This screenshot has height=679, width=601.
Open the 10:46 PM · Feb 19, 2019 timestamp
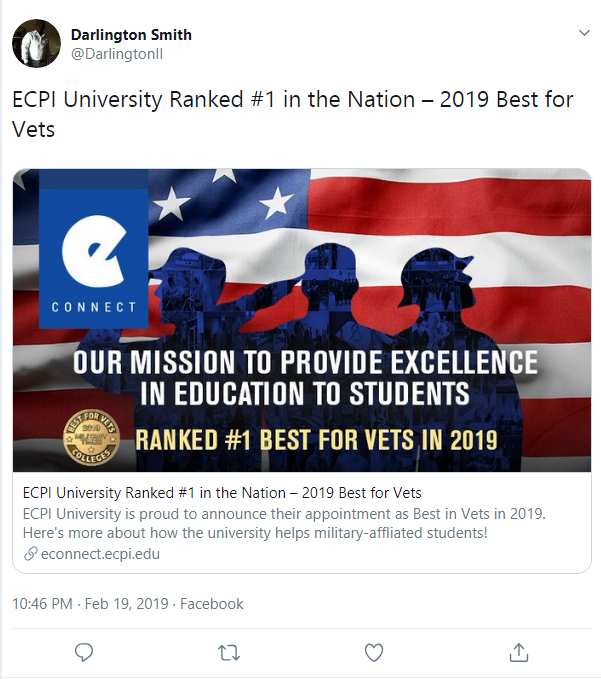tap(90, 604)
